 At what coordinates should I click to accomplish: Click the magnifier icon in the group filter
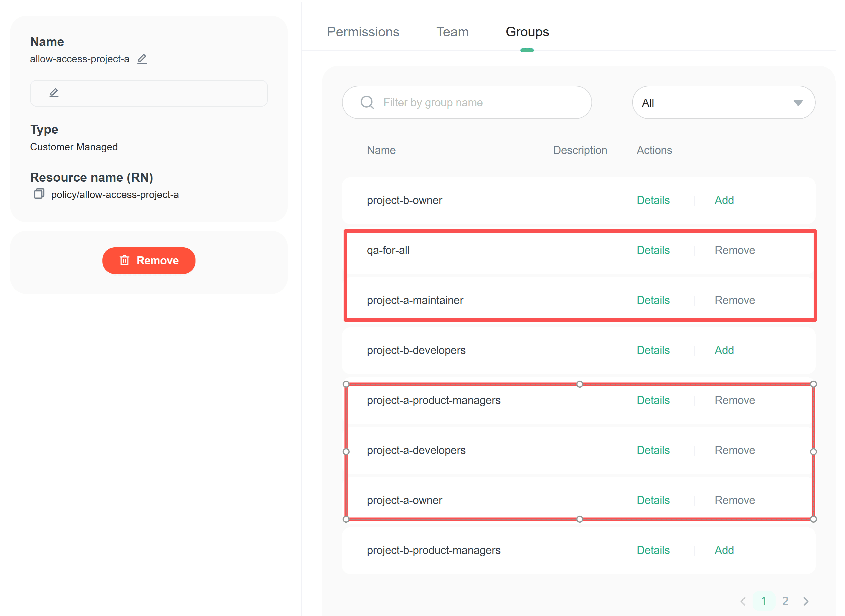pyautogui.click(x=367, y=102)
